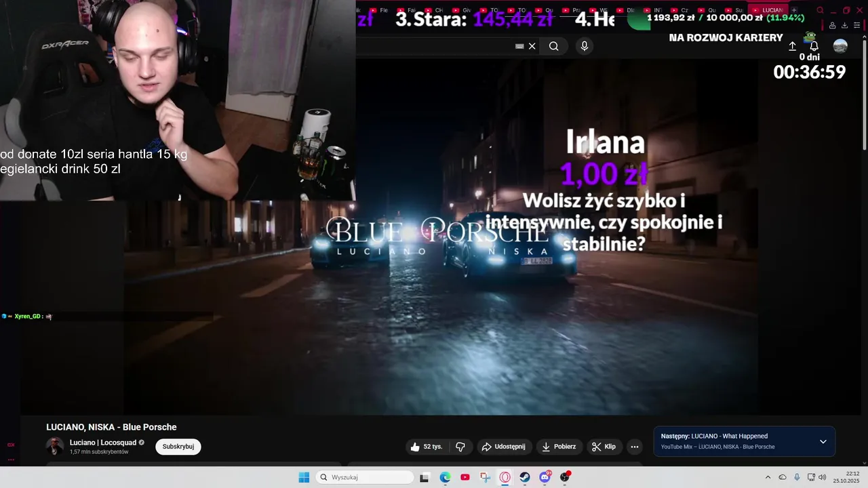Click the video title LUCIANO, NISKA - Blue Porsche
This screenshot has width=868, height=488.
tap(111, 427)
